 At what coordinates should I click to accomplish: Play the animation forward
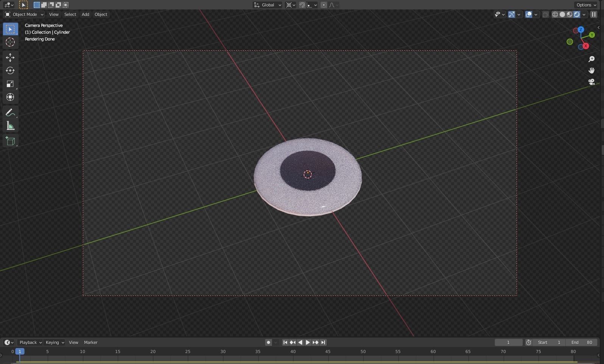(308, 342)
